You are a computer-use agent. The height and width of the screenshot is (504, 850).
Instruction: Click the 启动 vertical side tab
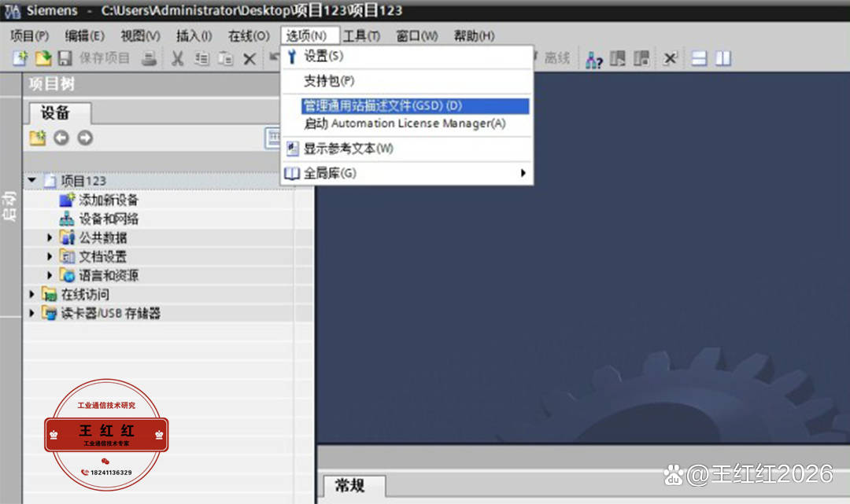pos(10,206)
